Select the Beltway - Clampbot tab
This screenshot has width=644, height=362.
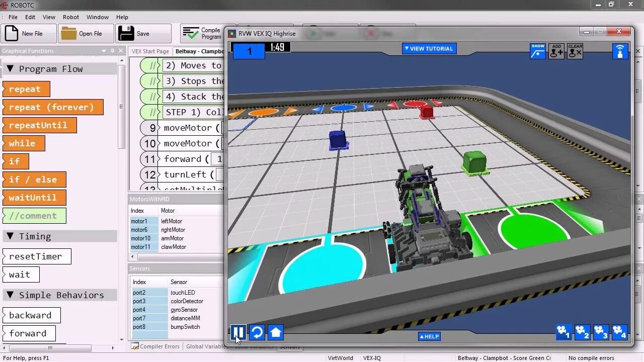pos(199,51)
